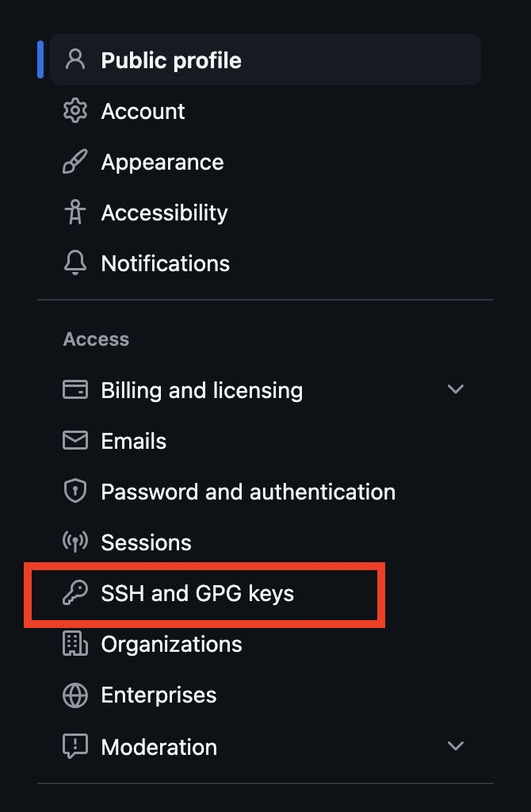
Task: Click the paintbrush icon next to Appearance
Action: point(74,161)
